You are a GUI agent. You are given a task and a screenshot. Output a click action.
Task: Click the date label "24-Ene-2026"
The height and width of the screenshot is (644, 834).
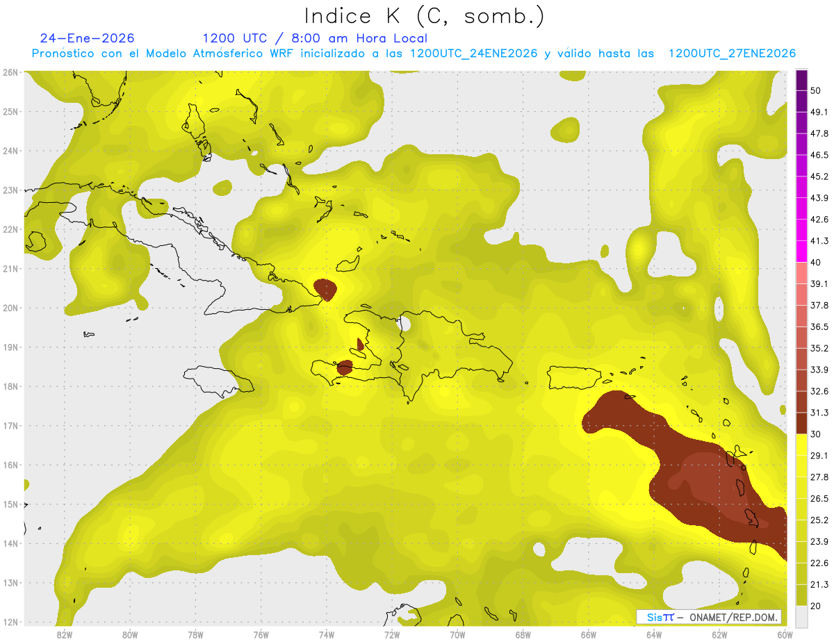[87, 38]
